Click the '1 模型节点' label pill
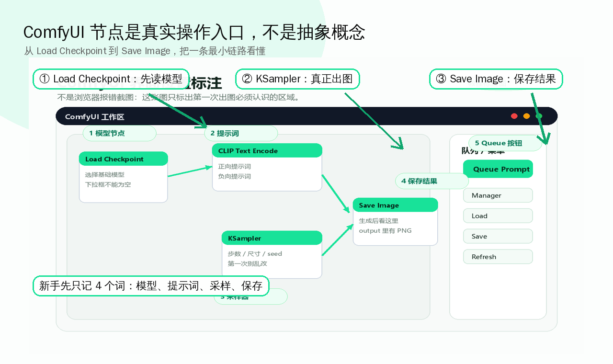 [120, 133]
